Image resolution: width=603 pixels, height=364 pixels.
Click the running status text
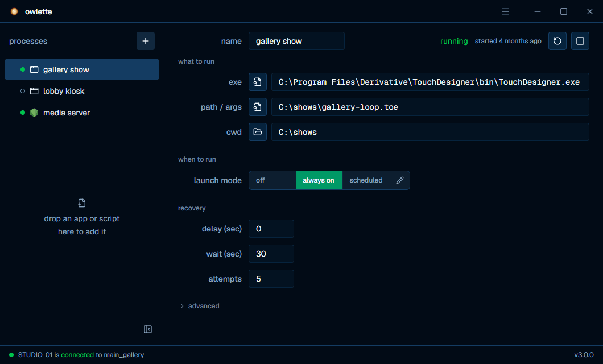[x=454, y=41]
